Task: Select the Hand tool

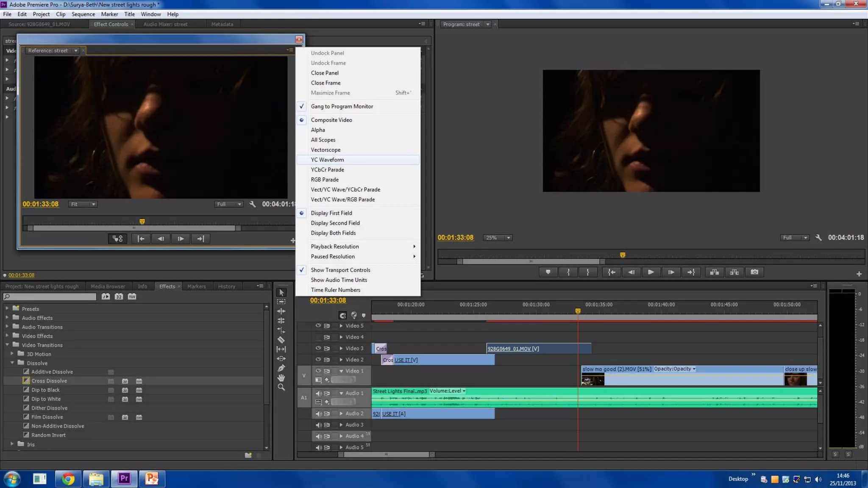Action: tap(281, 378)
